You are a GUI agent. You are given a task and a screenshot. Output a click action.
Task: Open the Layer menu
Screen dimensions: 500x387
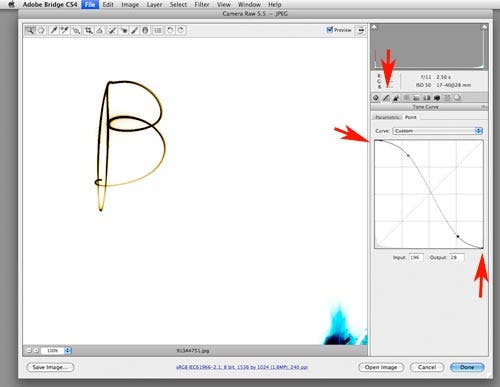click(154, 5)
